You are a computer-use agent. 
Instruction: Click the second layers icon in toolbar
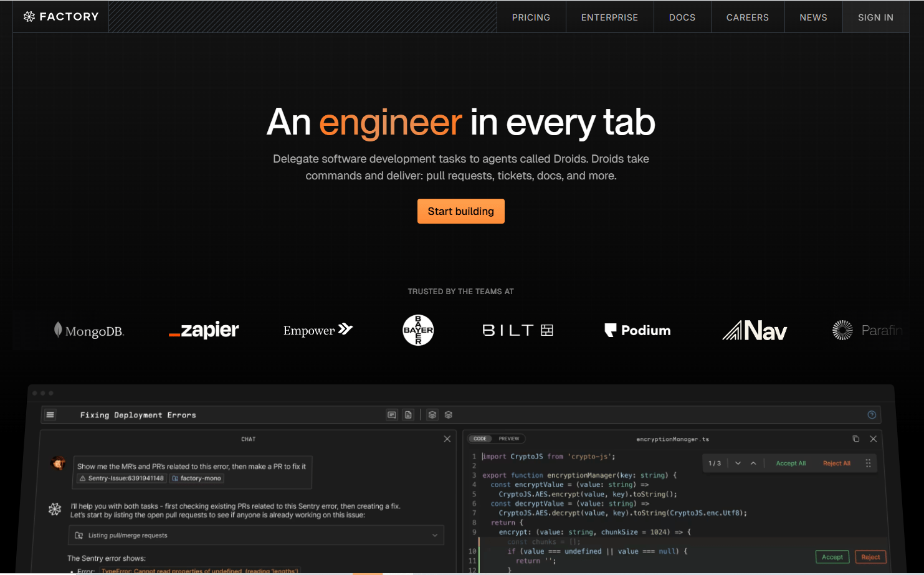[448, 415]
